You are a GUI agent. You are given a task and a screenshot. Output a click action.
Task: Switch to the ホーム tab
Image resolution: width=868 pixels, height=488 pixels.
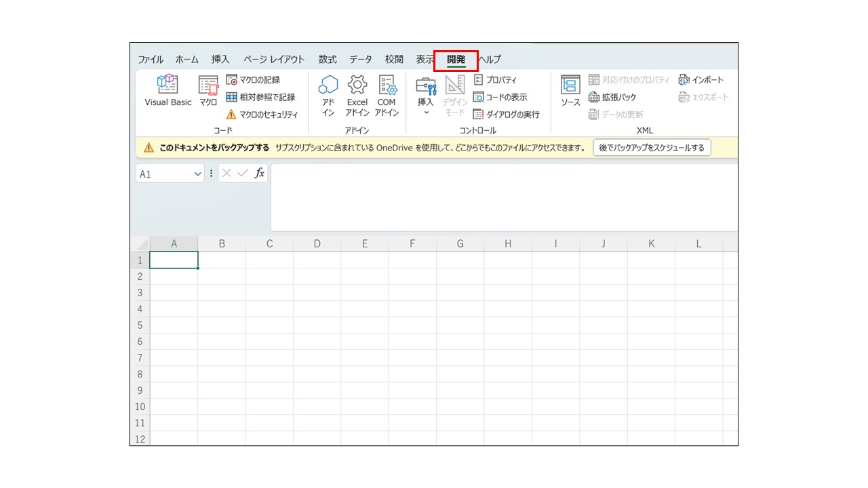coord(187,60)
